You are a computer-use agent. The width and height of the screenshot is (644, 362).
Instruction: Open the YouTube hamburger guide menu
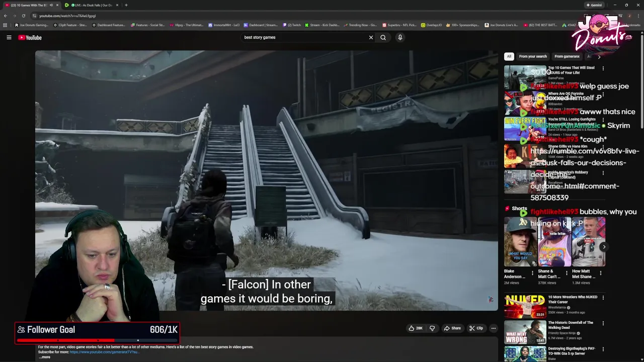click(9, 37)
